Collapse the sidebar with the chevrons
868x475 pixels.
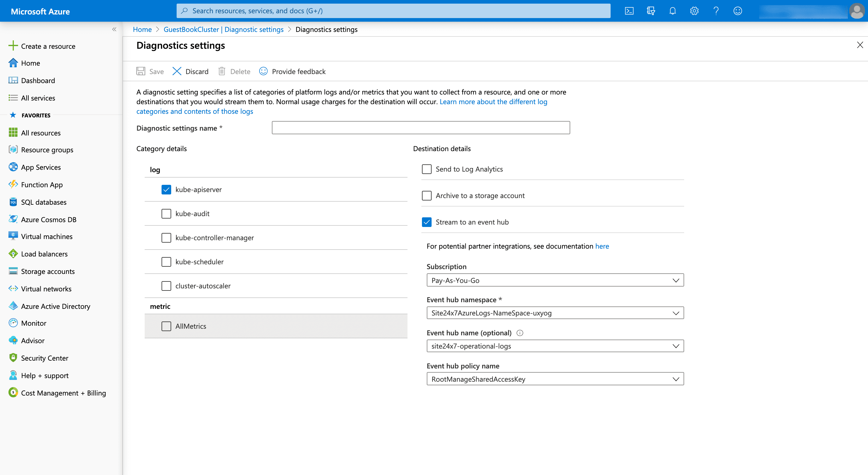(114, 29)
